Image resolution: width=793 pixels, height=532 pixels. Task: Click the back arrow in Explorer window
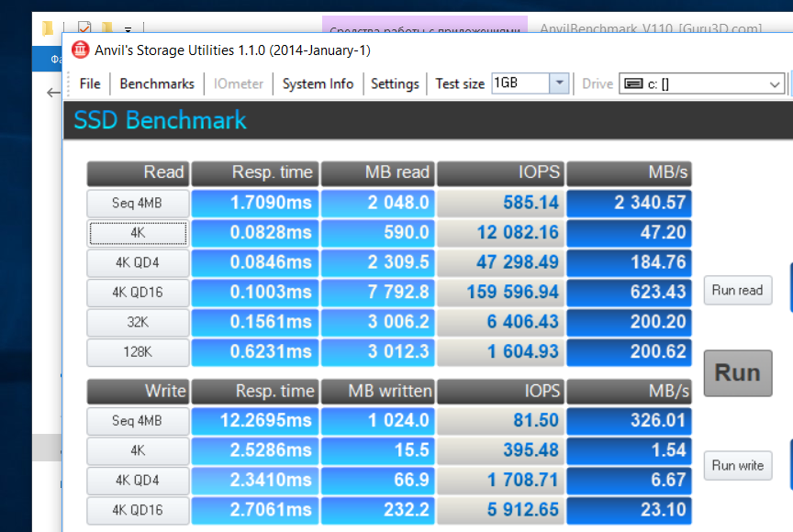click(x=53, y=93)
